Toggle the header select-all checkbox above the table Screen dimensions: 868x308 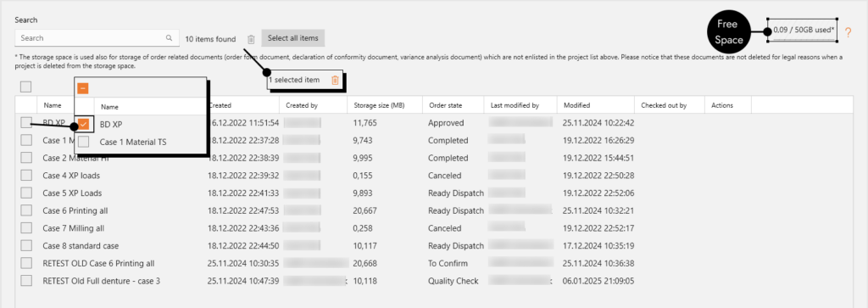[26, 87]
